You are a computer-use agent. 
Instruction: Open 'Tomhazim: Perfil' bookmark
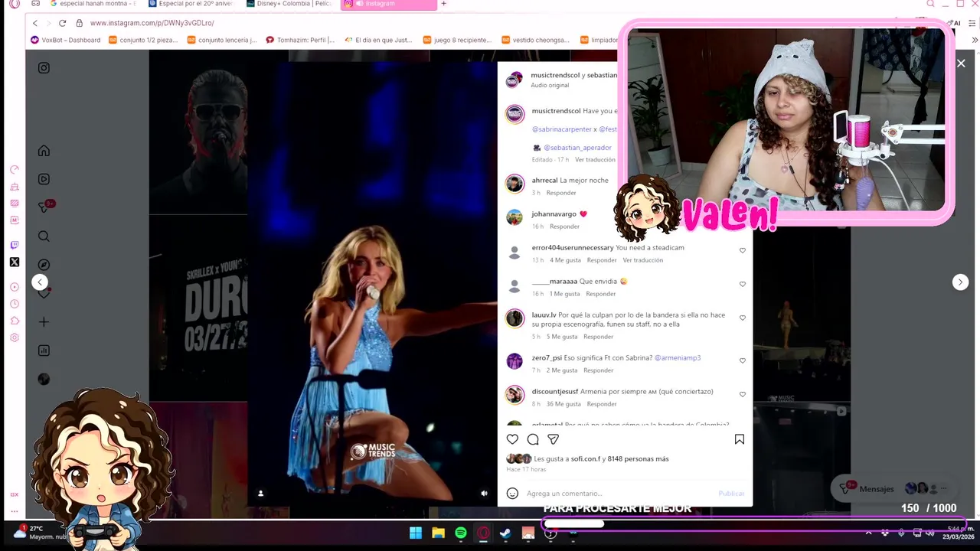click(x=300, y=40)
